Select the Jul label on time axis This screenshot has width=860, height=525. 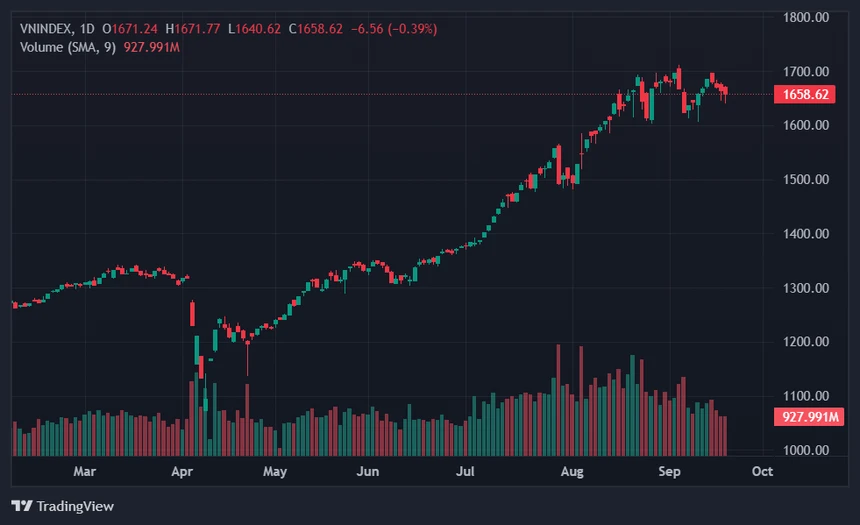tap(465, 471)
